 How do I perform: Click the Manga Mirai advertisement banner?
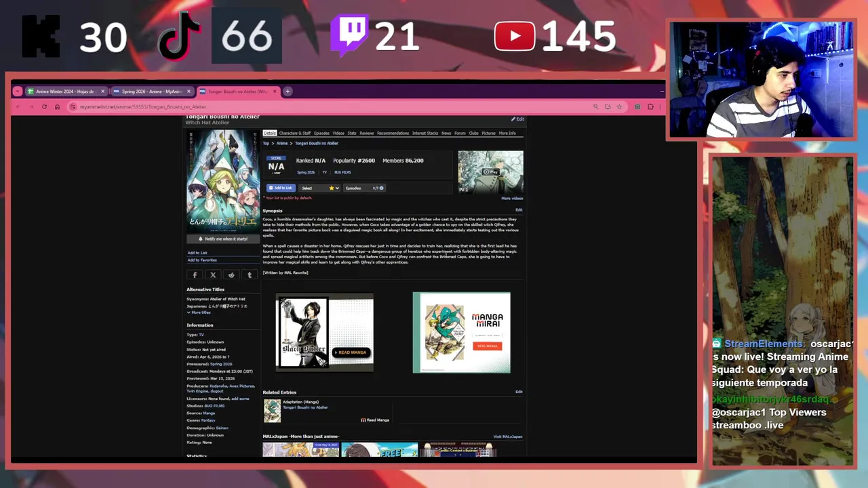coord(461,332)
